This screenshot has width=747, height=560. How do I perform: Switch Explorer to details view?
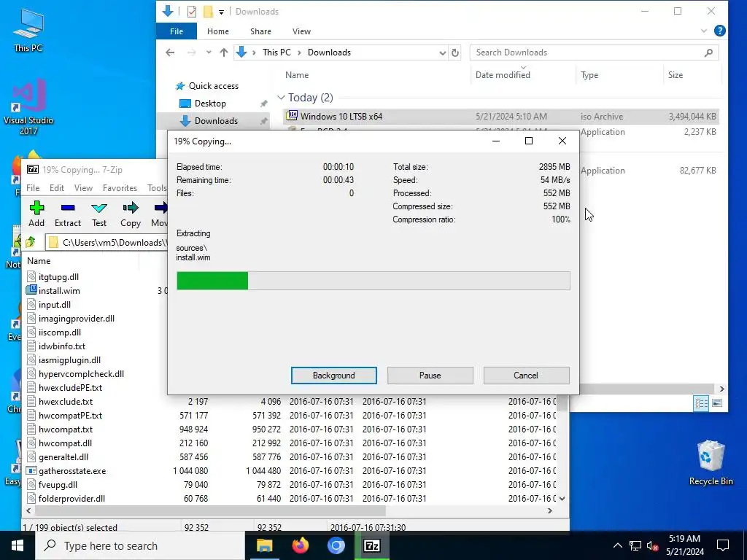[x=701, y=403]
